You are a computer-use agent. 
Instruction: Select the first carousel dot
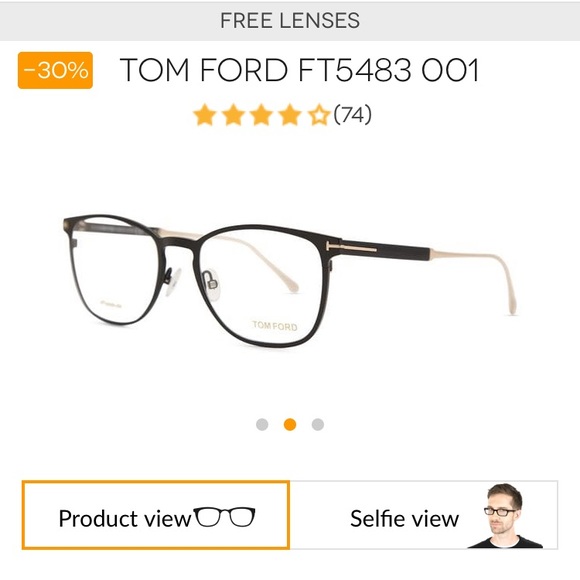pos(262,424)
